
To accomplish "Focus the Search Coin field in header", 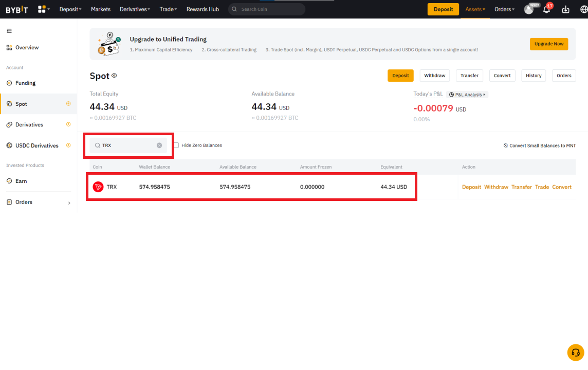I will point(267,9).
